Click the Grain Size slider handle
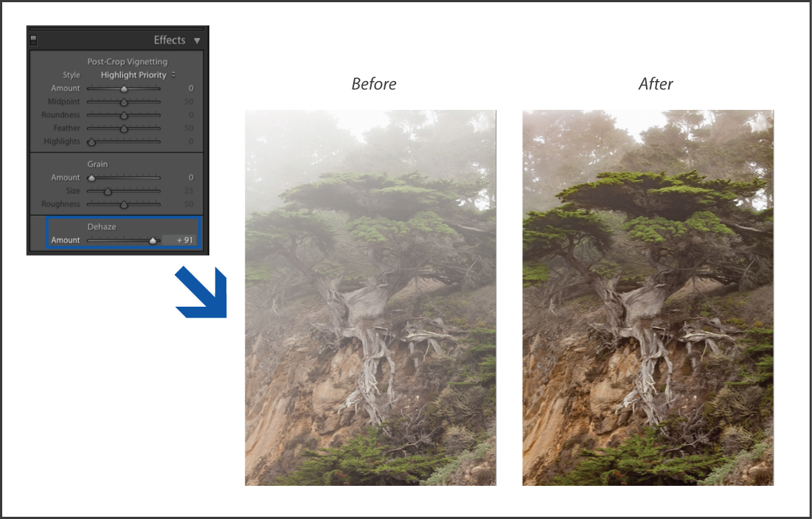The image size is (812, 519). (x=108, y=191)
